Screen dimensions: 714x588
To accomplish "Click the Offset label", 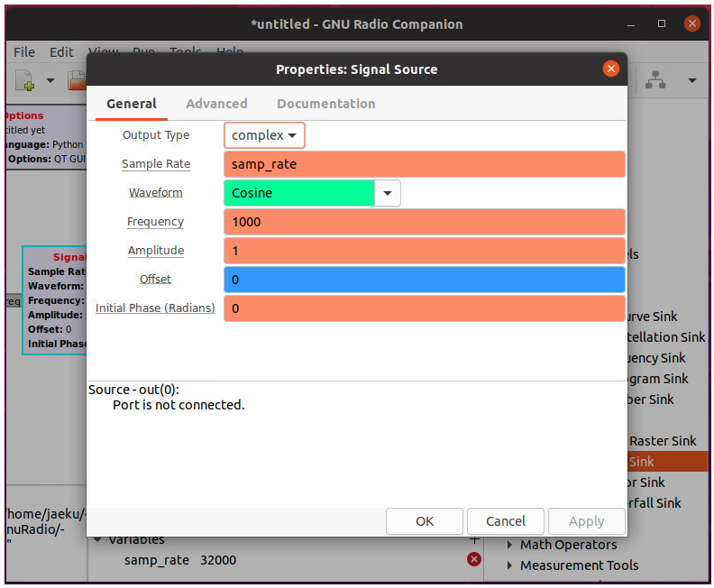I will tap(155, 280).
